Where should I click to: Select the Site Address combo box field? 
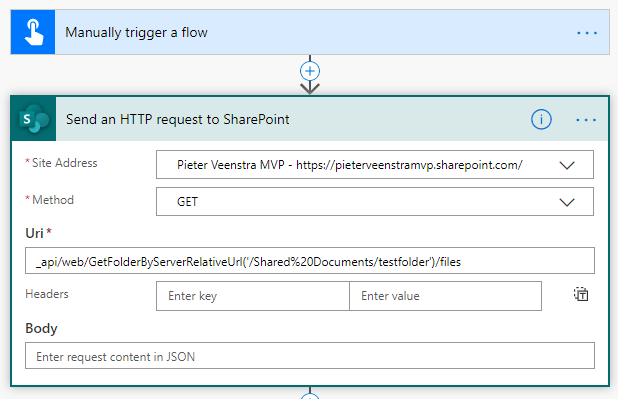click(375, 164)
